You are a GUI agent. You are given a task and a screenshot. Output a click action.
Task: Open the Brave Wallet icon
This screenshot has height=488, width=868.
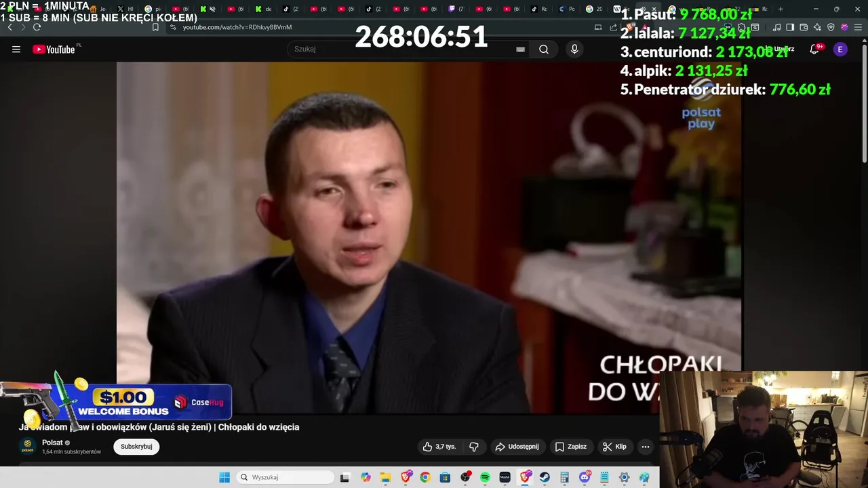[804, 27]
